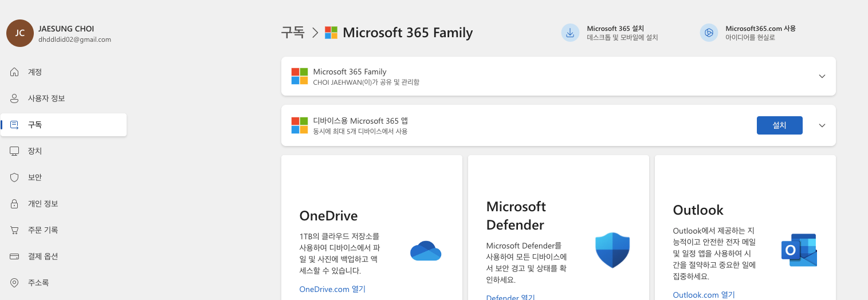Viewport: 868px width, 300px height.
Task: Click the subscription icon beside 구독
Action: [15, 125]
